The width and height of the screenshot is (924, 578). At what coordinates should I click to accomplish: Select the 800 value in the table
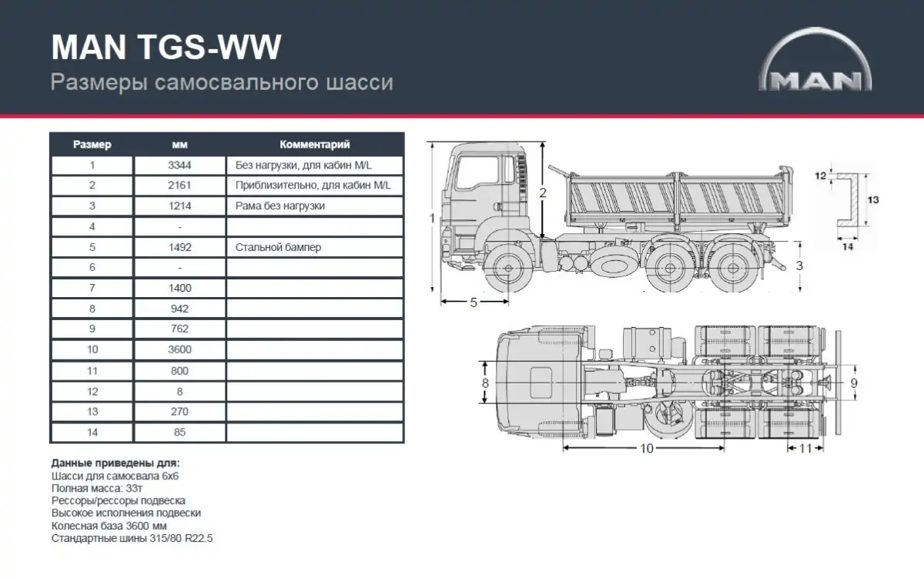[x=180, y=370]
